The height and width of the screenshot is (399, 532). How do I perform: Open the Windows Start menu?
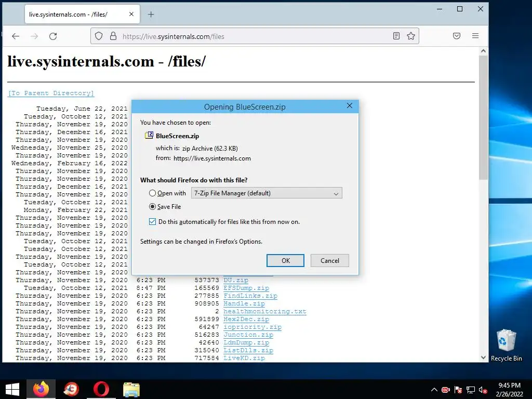pos(12,389)
